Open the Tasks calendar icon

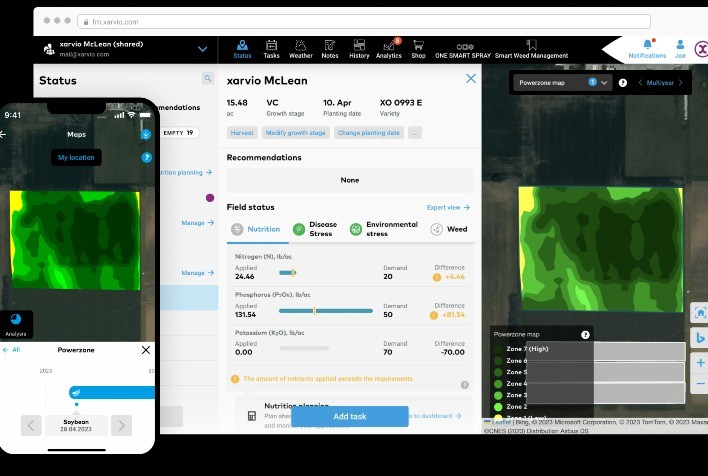click(x=271, y=49)
